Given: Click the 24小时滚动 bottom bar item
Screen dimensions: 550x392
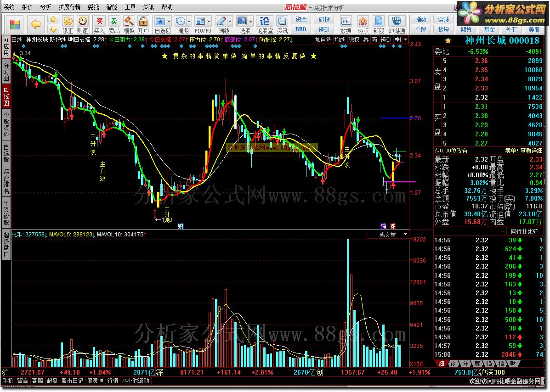Looking at the screenshot, I should pos(136,381).
